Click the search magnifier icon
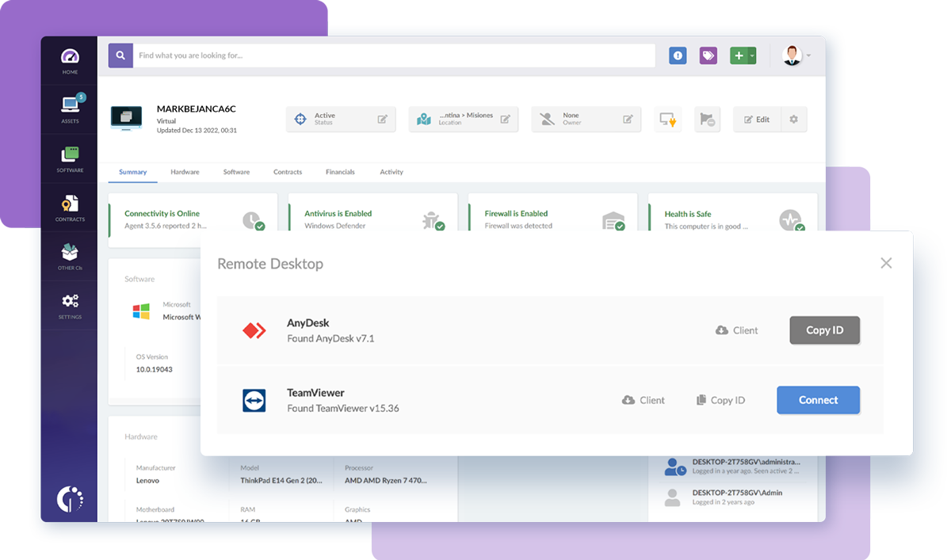The image size is (951, 560). 120,55
